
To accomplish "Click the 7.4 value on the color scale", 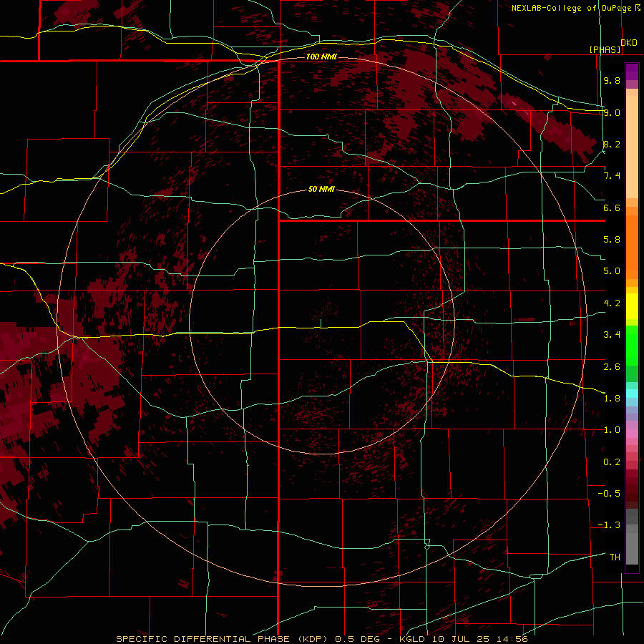I will click(612, 176).
